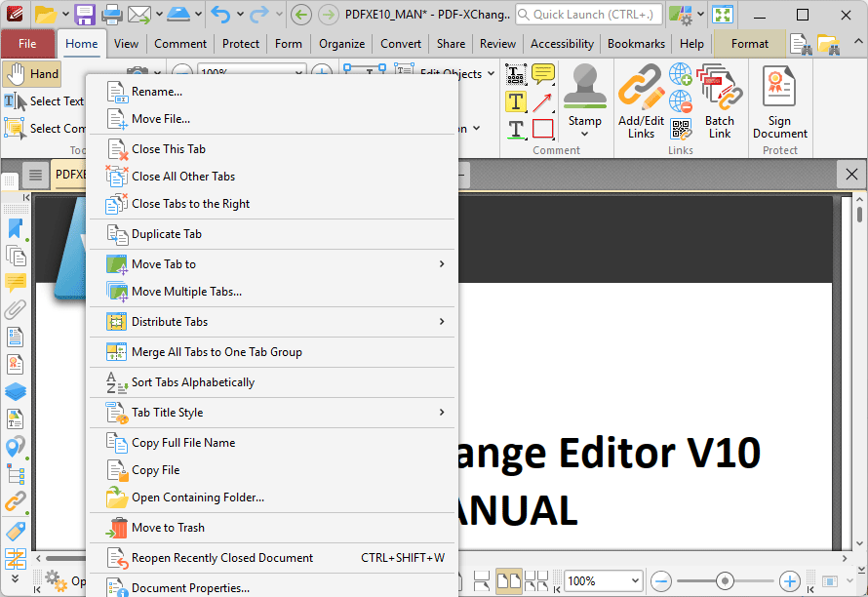Image resolution: width=868 pixels, height=597 pixels.
Task: Select Move to Trash menu entry
Action: click(x=271, y=528)
